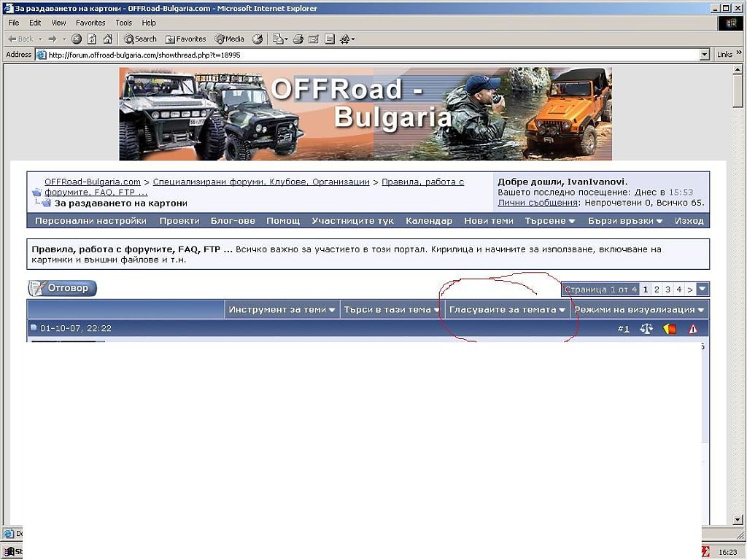The image size is (747, 560).
Task: Go to page 4 of thread
Action: 679,289
